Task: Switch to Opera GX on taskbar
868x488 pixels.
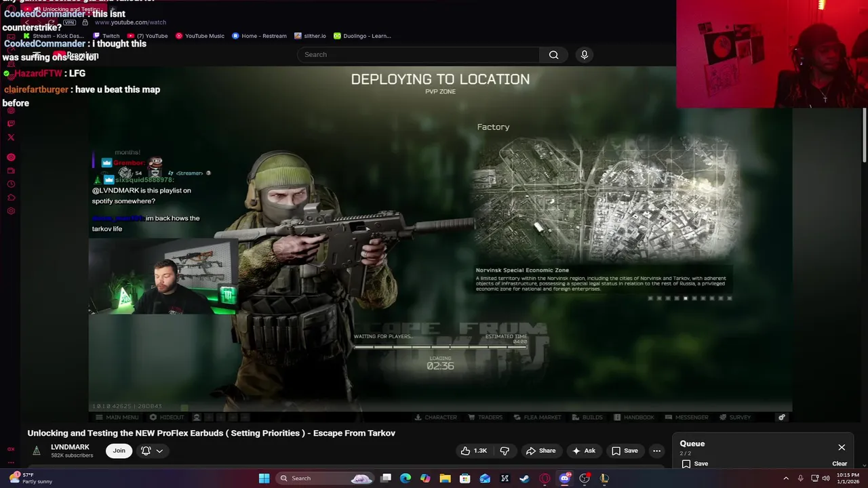Action: pyautogui.click(x=545, y=478)
